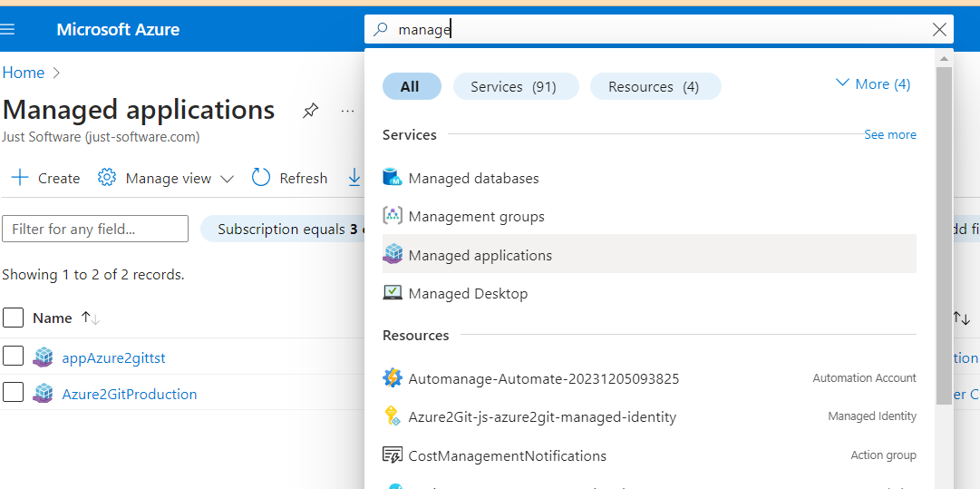Click the scrollbar up arrow in dropdown
980x489 pixels.
tap(944, 58)
